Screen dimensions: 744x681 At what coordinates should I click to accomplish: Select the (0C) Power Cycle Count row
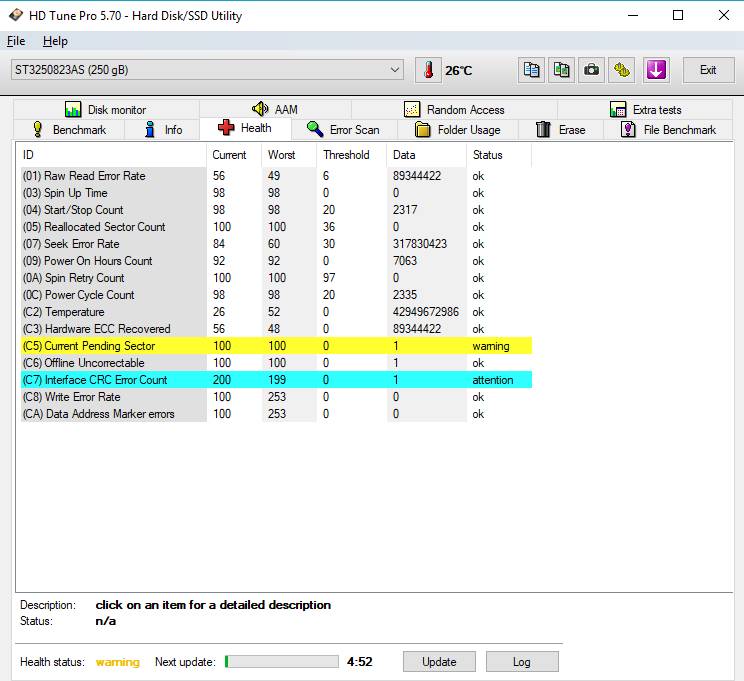[x=276, y=295]
